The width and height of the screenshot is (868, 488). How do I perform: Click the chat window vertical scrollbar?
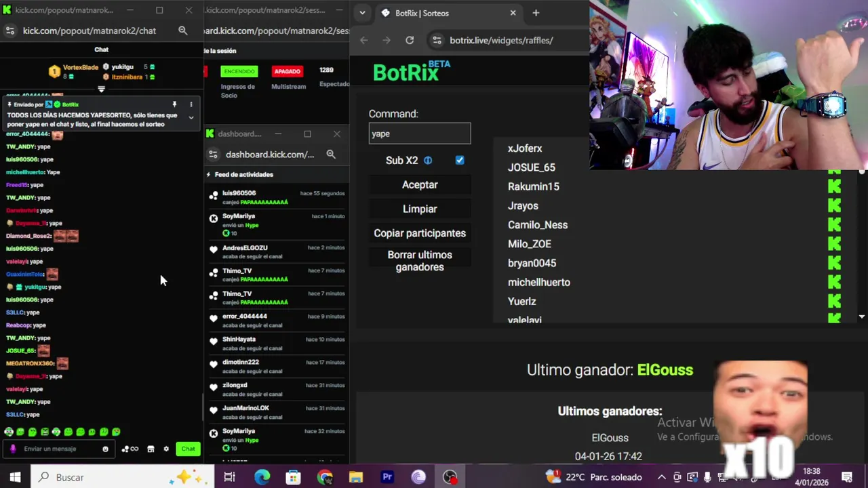click(x=202, y=407)
